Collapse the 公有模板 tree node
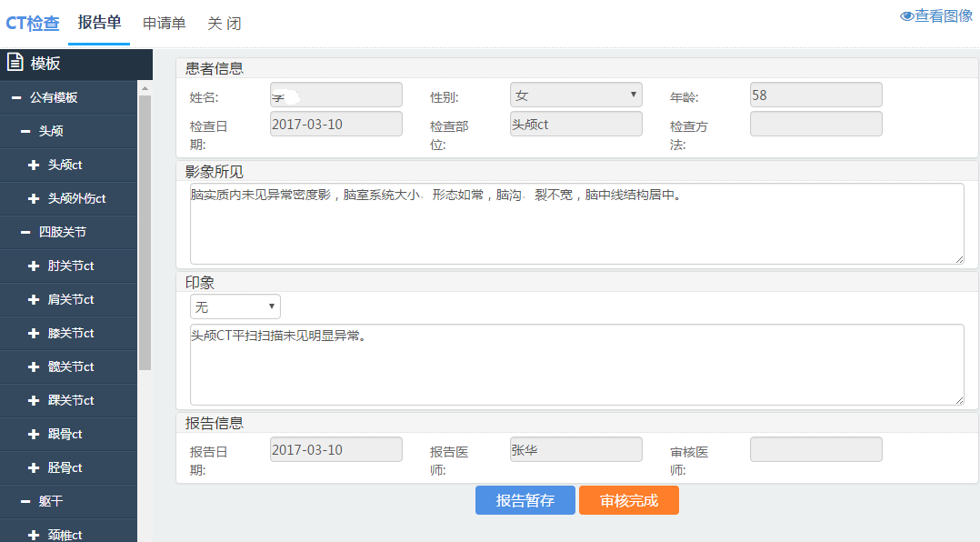 (15, 98)
